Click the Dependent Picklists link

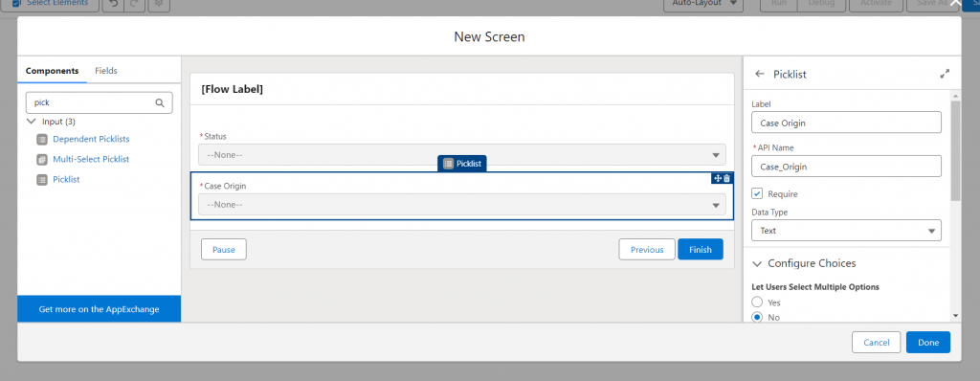(91, 139)
